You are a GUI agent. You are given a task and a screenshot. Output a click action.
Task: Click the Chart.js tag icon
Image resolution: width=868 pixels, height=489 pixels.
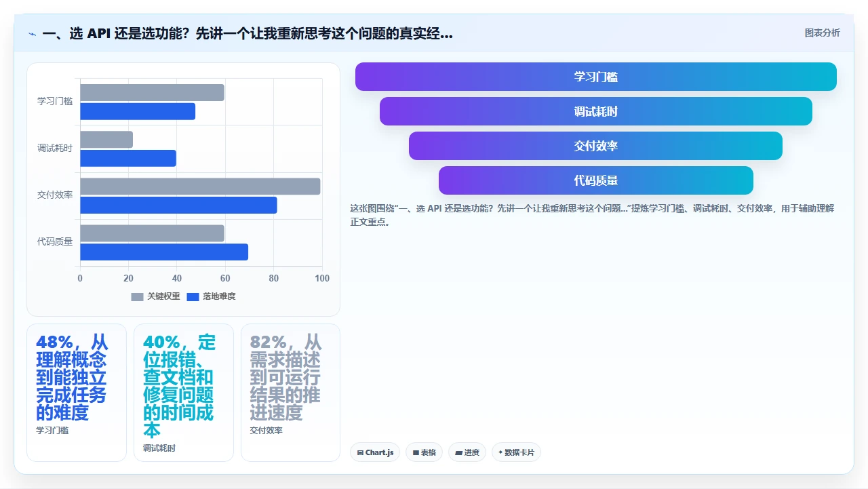360,452
